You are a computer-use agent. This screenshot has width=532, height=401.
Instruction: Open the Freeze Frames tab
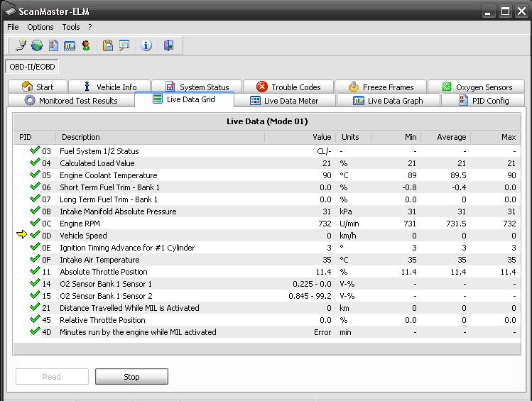(381, 87)
